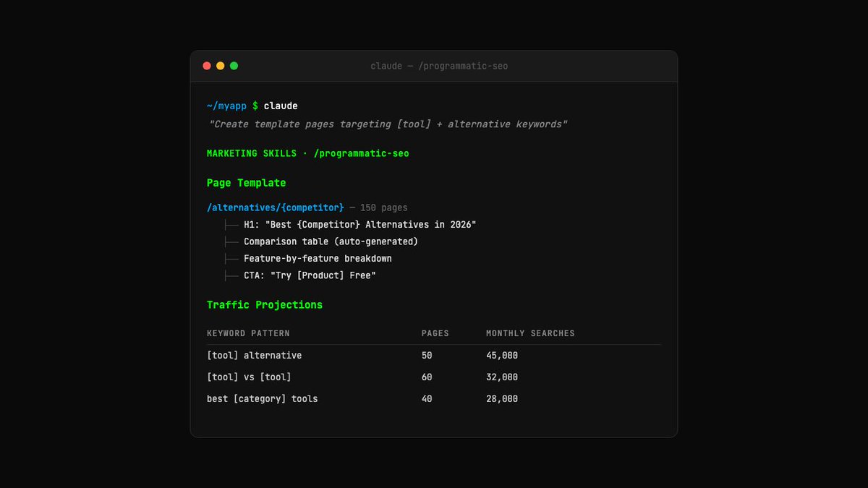This screenshot has height=488, width=868.
Task: Click the yellow minimize window dot
Action: click(221, 66)
